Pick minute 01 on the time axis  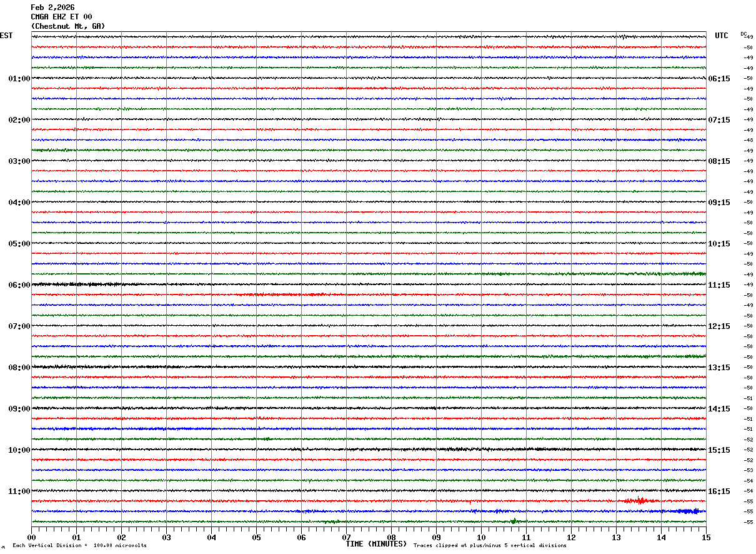(76, 537)
